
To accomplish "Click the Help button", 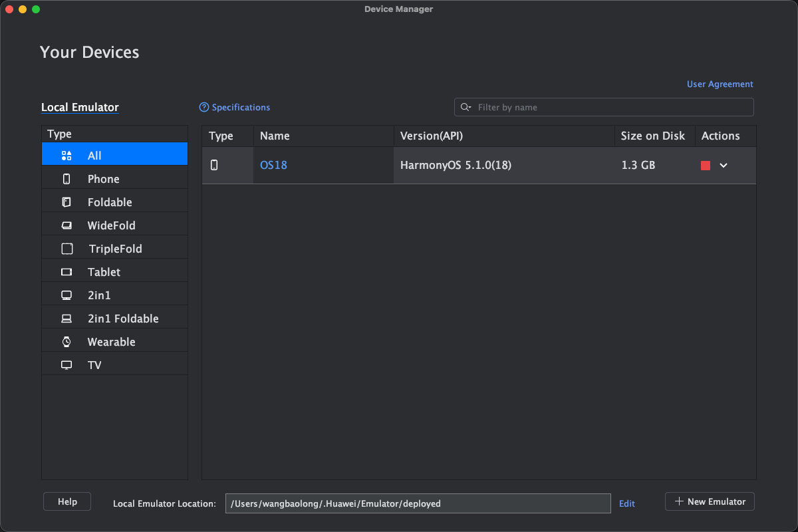I will (x=67, y=501).
